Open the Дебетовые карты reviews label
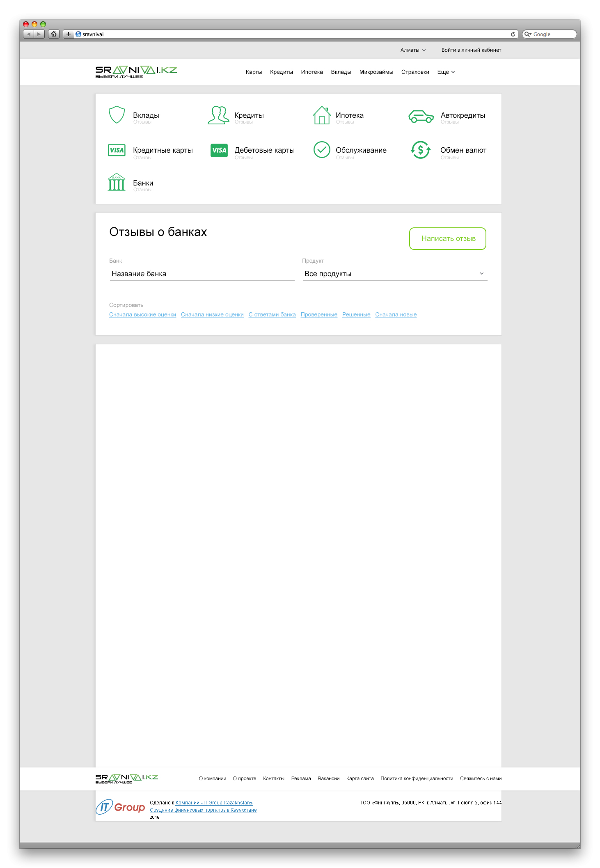Screen dimensions: 600x868 [x=265, y=150]
